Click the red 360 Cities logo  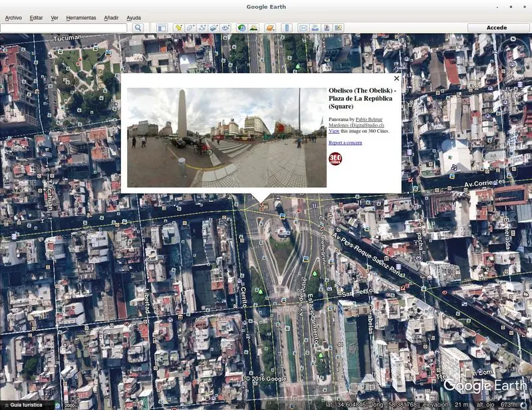click(335, 158)
